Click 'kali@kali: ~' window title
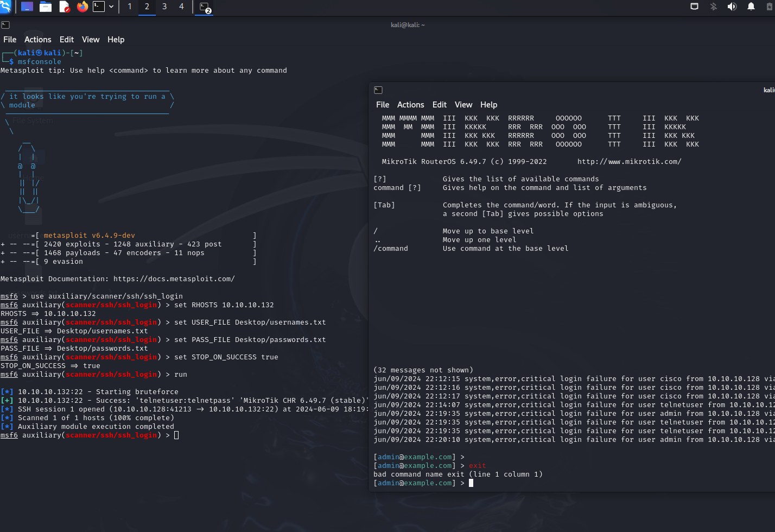Screen dimensions: 775x532 point(408,25)
